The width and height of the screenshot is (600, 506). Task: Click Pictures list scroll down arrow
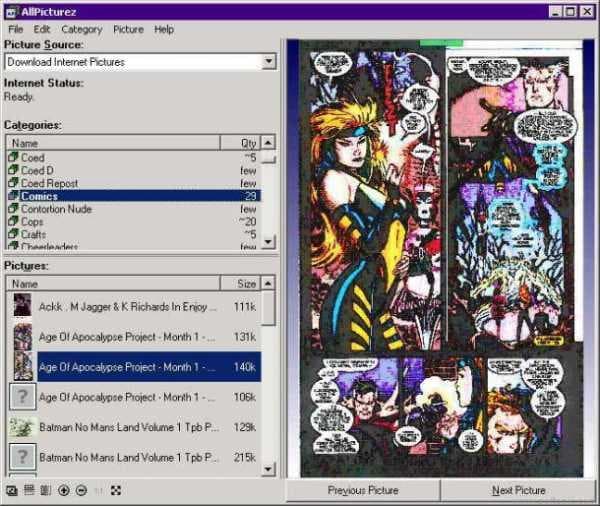point(268,469)
